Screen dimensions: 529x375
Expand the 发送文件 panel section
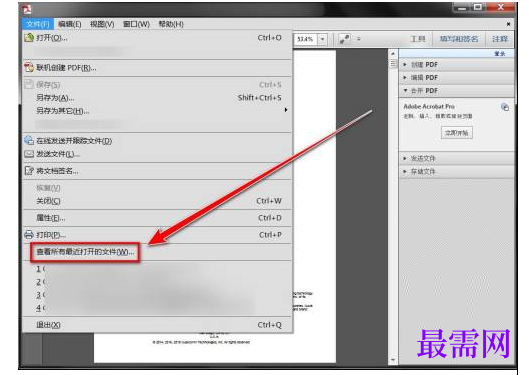pos(457,158)
